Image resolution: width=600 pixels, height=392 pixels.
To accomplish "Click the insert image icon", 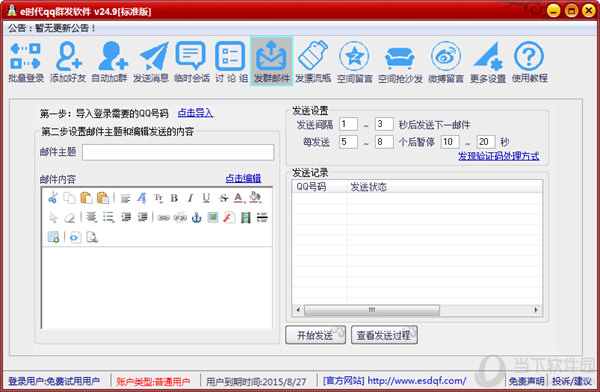I will (x=213, y=217).
